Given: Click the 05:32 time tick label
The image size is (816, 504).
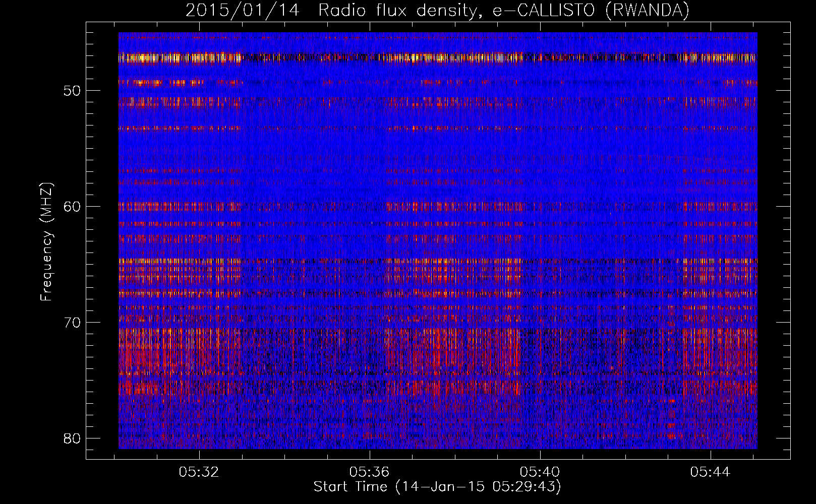Looking at the screenshot, I should coord(199,472).
